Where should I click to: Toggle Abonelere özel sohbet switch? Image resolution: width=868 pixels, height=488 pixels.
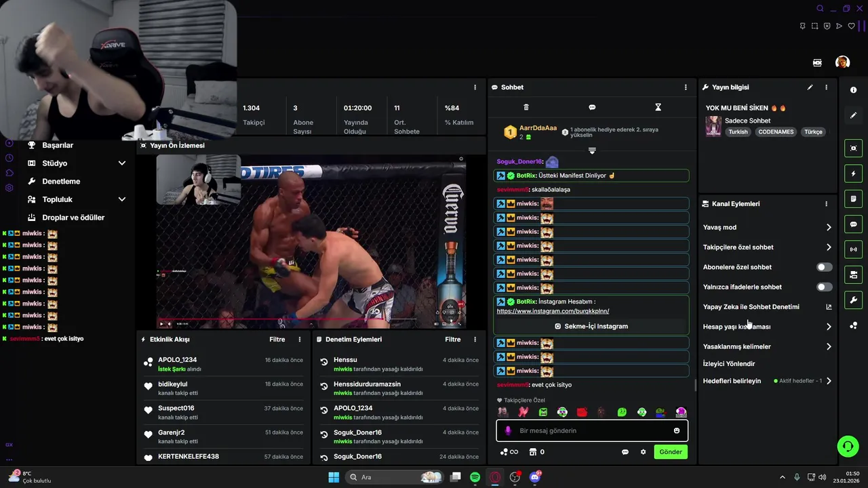[x=824, y=267]
